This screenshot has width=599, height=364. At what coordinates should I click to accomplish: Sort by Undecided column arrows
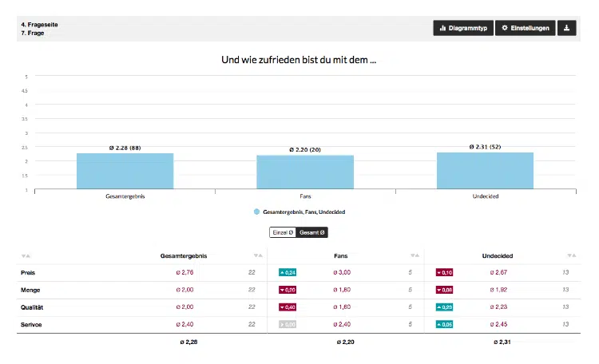click(572, 255)
